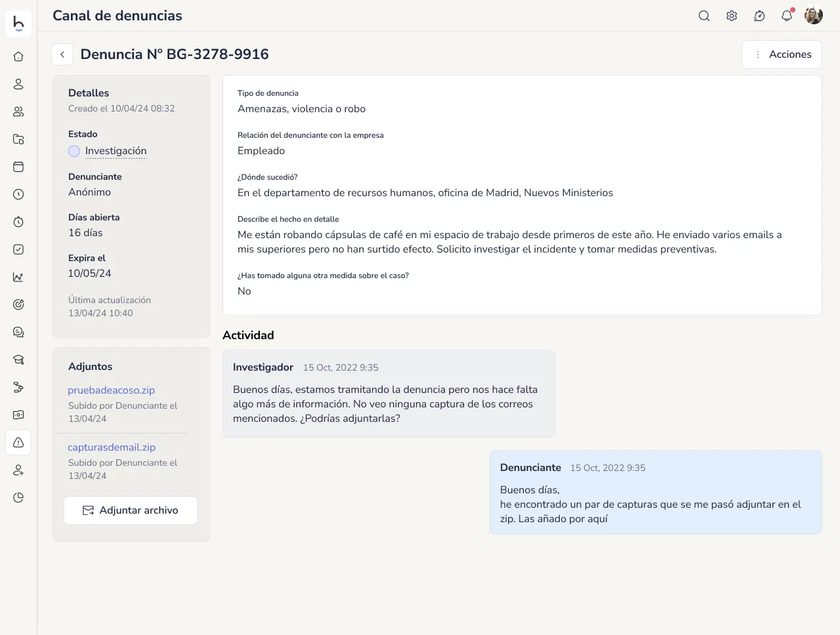Select the warning triangle complaints icon
Screen dimensions: 840x635
18,442
